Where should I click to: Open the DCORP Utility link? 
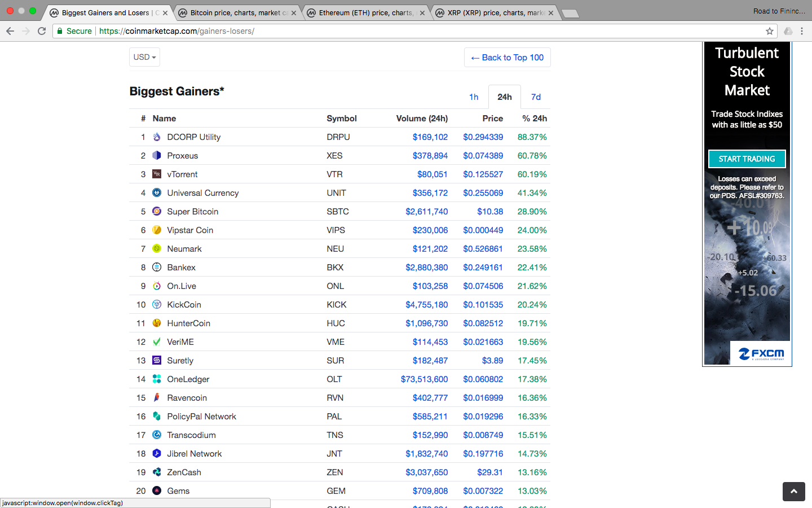(x=193, y=137)
